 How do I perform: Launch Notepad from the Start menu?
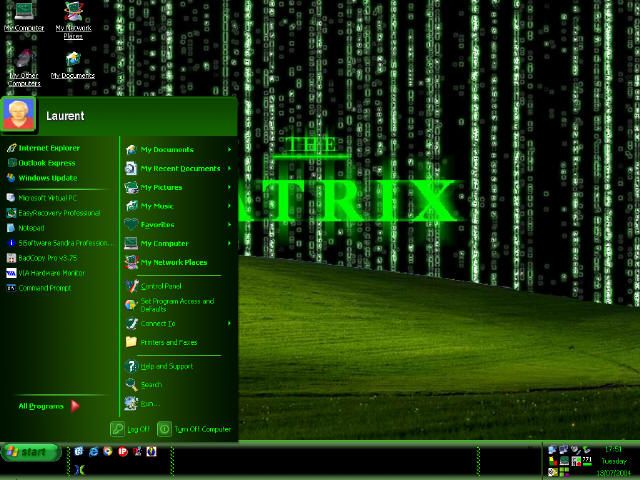(26, 228)
